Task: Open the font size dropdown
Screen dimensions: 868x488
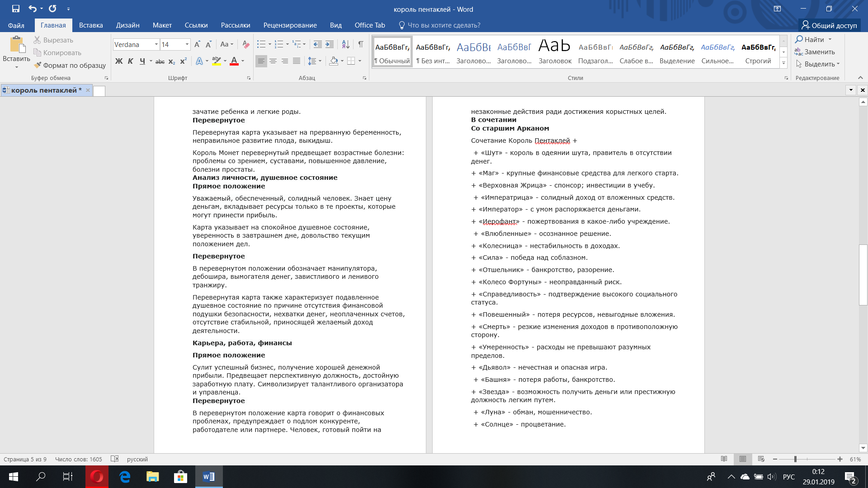Action: 187,44
